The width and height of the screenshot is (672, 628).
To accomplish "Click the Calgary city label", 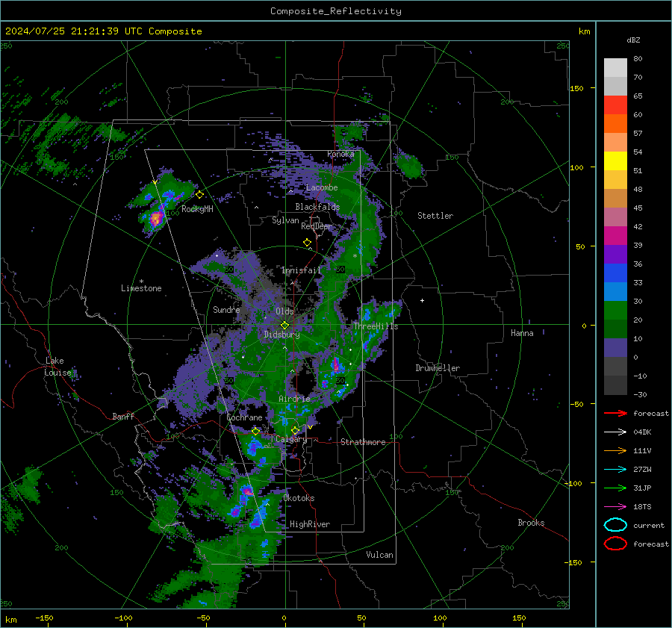I will (x=291, y=439).
